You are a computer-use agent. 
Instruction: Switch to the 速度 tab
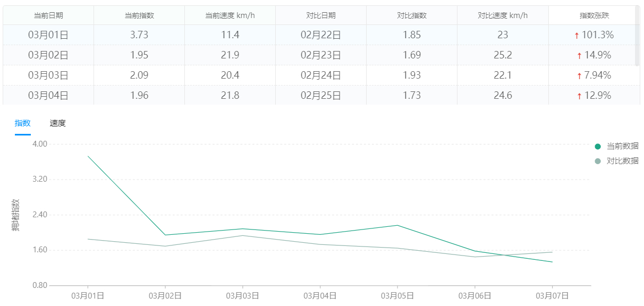point(57,123)
